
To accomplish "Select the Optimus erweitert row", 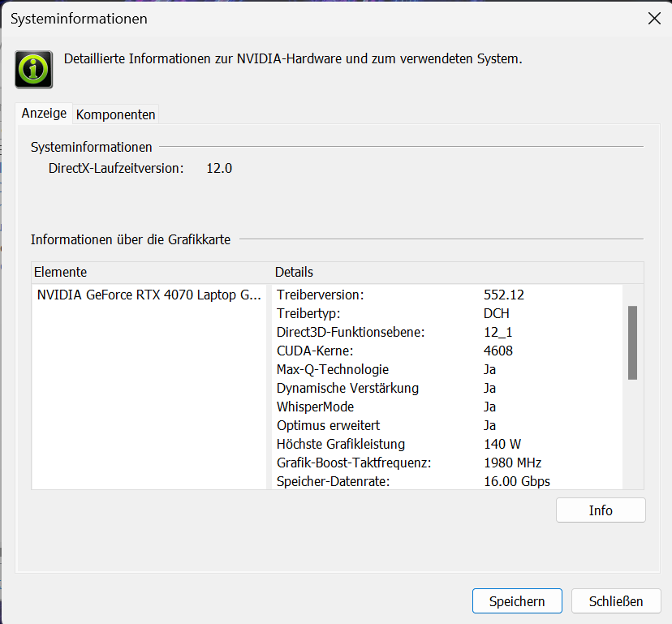I will pyautogui.click(x=328, y=425).
